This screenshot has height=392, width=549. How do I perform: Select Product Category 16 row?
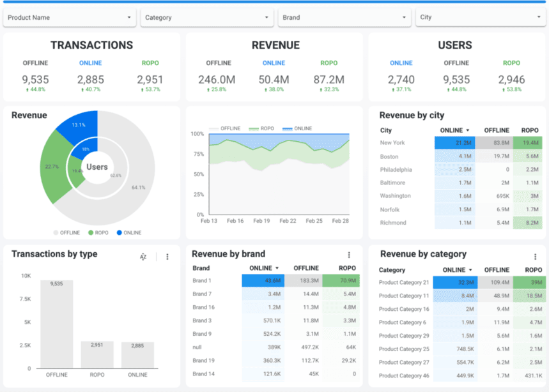click(461, 309)
